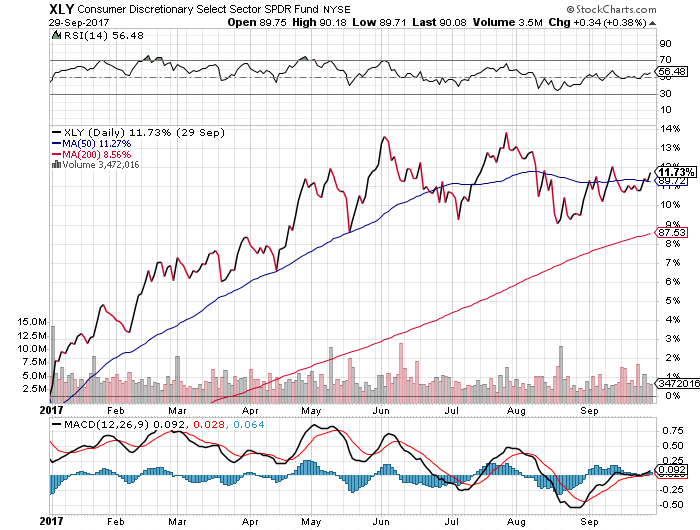This screenshot has width=700, height=530.
Task: Click the 14% label on price axis
Action: coord(670,129)
